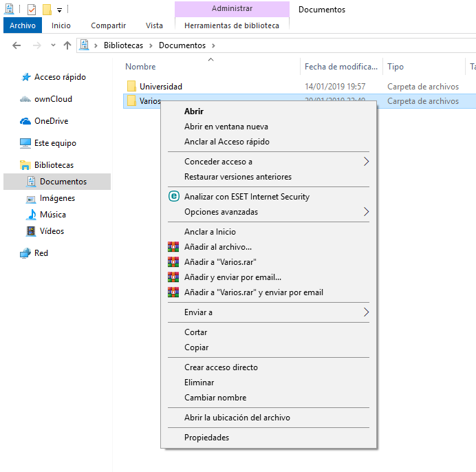Viewport: 476px width, 472px height.
Task: Click the Universidad folder icon
Action: tap(131, 87)
